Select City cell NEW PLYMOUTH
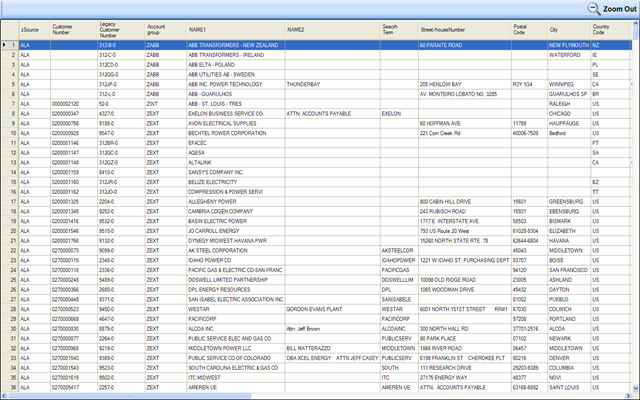This screenshot has height=400, width=640. (x=569, y=45)
